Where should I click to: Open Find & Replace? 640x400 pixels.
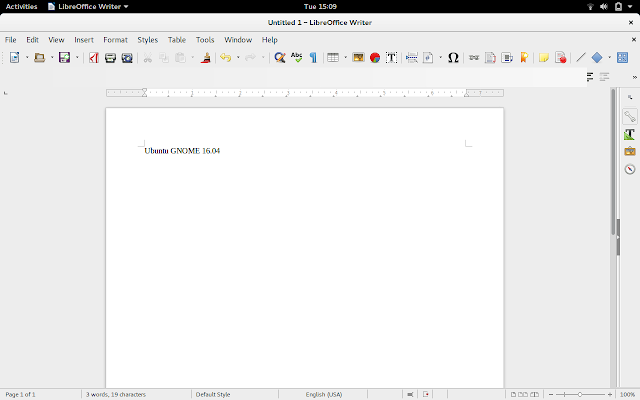click(x=280, y=58)
